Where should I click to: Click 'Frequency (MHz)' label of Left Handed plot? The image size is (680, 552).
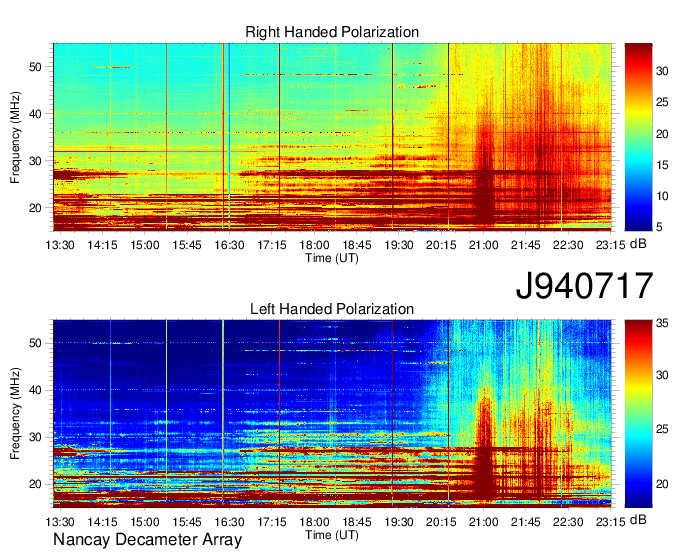15,414
